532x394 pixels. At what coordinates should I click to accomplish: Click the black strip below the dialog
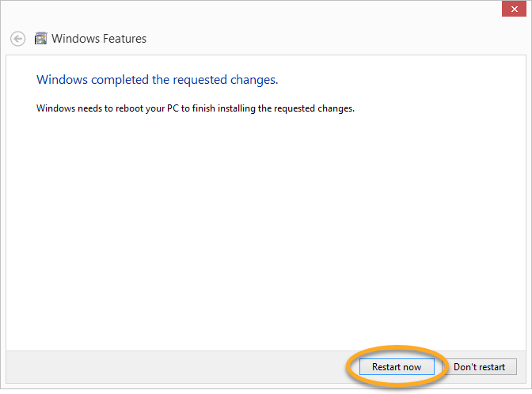(266, 391)
